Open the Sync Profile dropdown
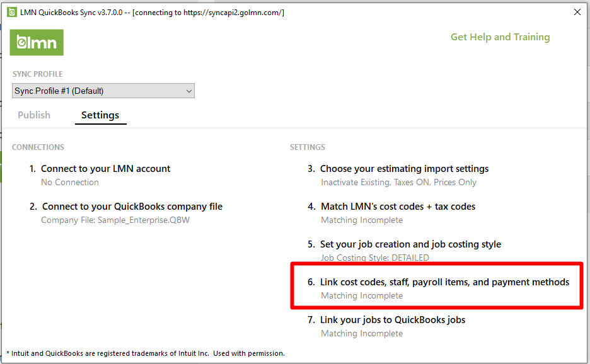The width and height of the screenshot is (590, 364). (x=103, y=91)
